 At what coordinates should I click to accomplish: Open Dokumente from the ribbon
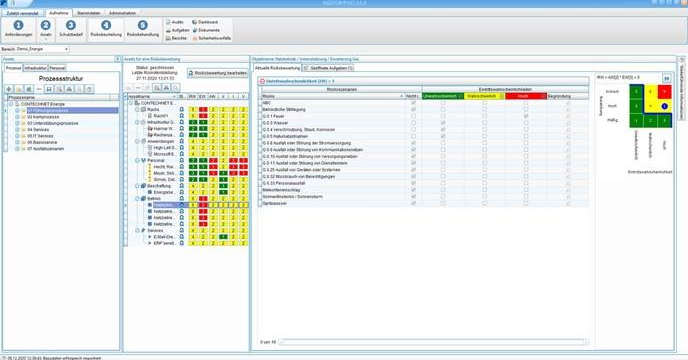click(x=206, y=30)
